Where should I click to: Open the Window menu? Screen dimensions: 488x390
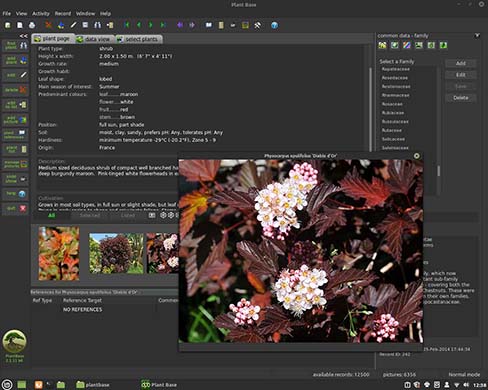tap(85, 14)
